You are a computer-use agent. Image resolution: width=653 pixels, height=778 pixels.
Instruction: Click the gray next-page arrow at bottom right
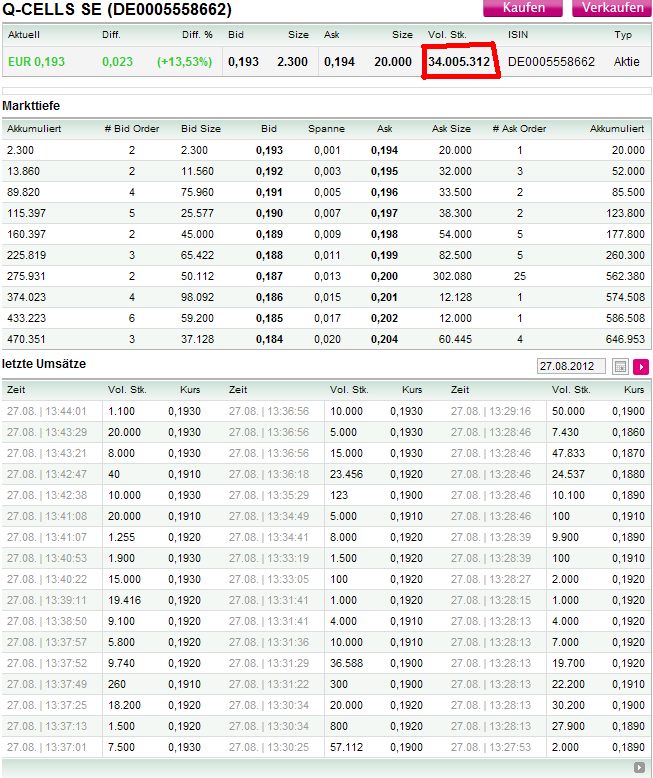tap(640, 768)
